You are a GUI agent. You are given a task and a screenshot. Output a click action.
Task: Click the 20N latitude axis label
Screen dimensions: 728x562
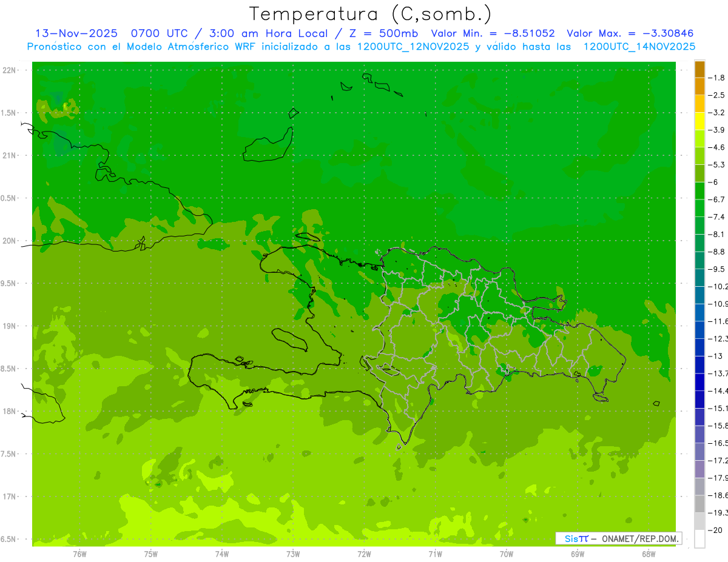click(9, 241)
